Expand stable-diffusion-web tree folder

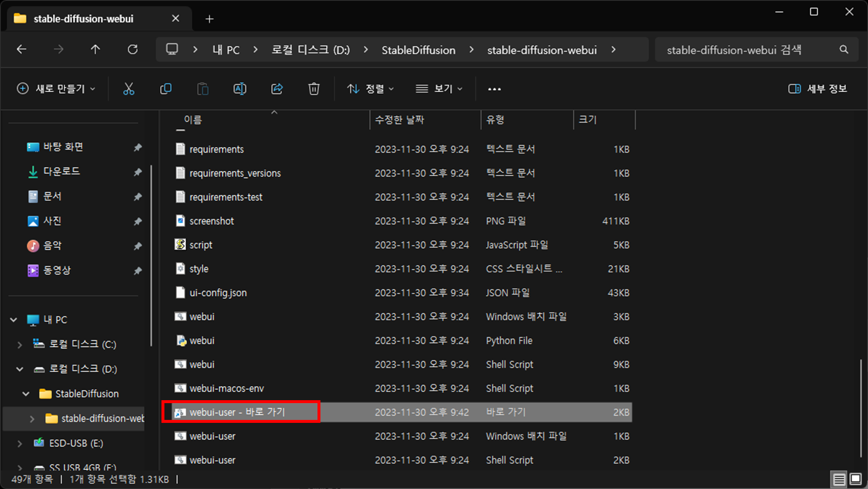pos(32,419)
